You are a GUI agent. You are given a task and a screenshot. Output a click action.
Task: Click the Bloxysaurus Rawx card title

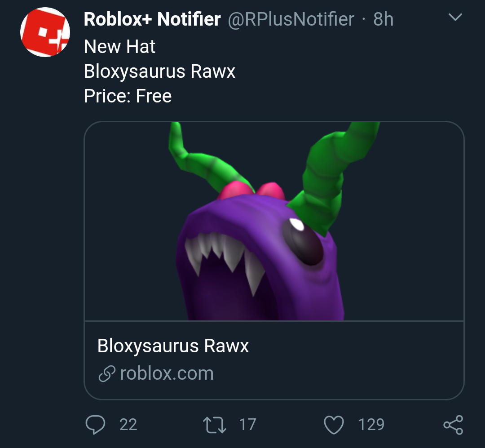[173, 346]
